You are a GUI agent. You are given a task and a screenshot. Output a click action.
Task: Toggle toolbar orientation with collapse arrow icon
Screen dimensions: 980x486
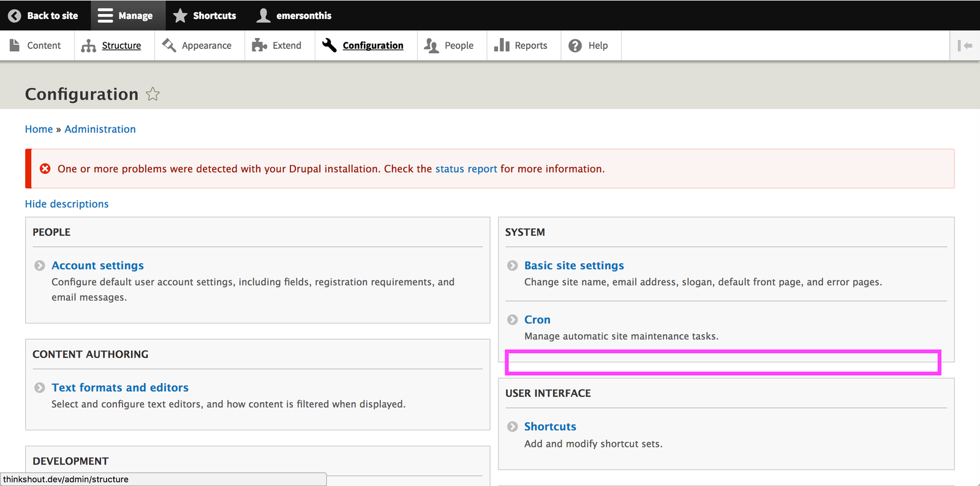(x=965, y=46)
